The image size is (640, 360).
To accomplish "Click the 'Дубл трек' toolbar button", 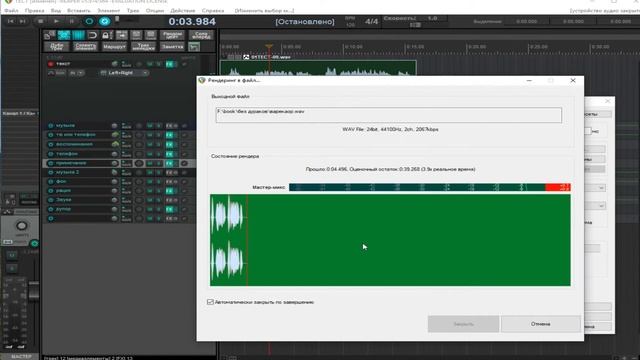I will point(56,47).
